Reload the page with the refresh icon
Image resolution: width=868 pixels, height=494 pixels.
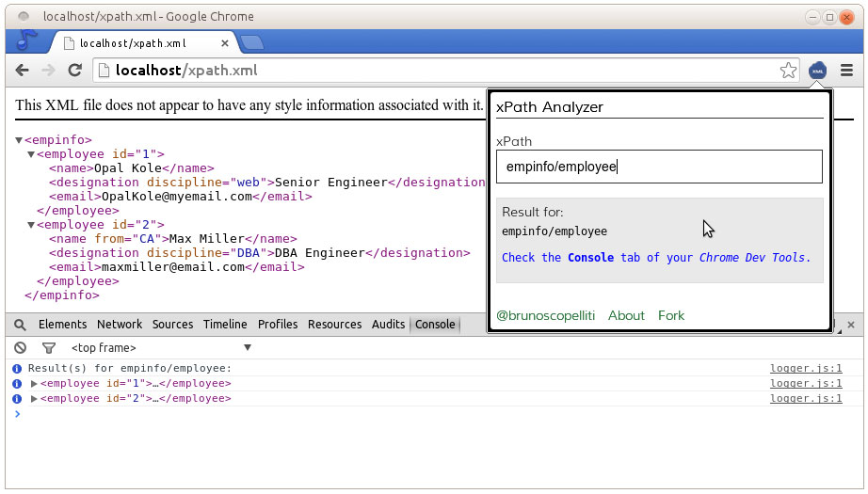75,71
